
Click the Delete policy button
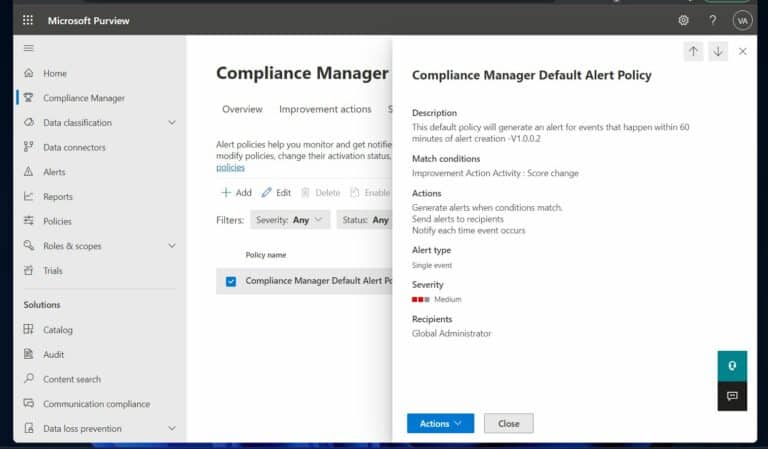[x=321, y=192]
